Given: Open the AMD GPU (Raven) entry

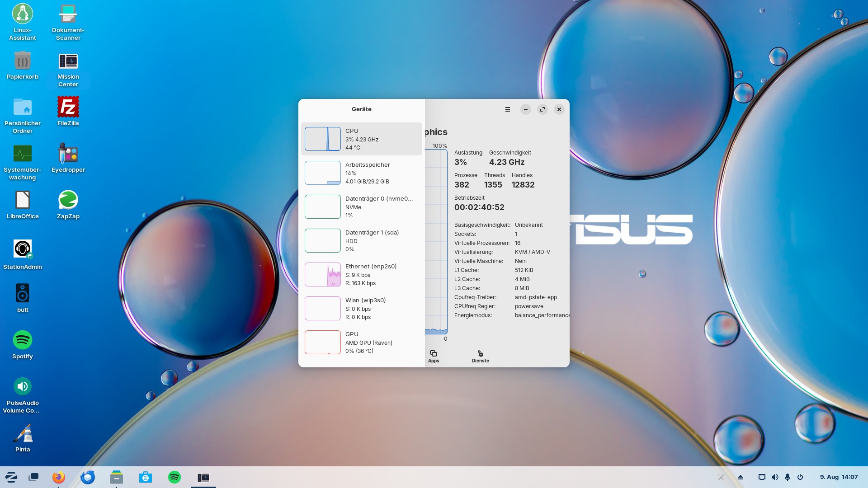Looking at the screenshot, I should click(361, 342).
